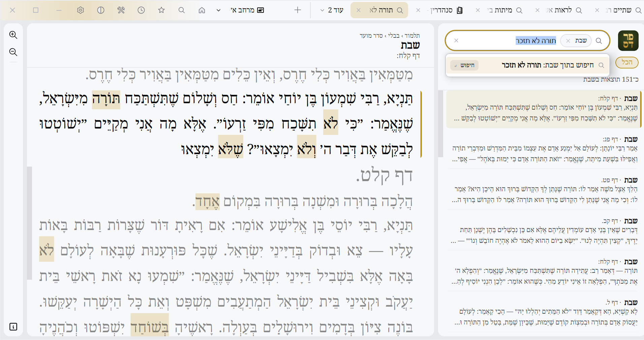Click search icon on שתיים ו tab
The height and width of the screenshot is (340, 644).
coord(638,10)
